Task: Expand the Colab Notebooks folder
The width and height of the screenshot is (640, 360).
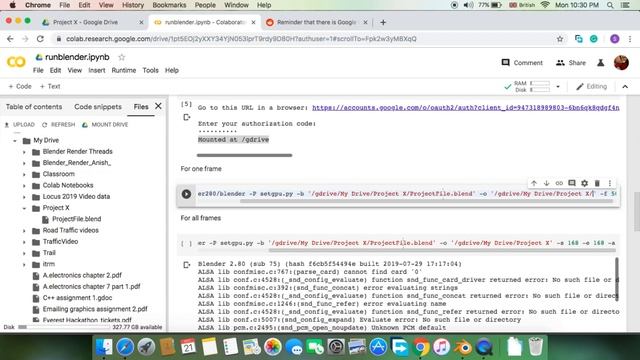Action: (x=24, y=186)
